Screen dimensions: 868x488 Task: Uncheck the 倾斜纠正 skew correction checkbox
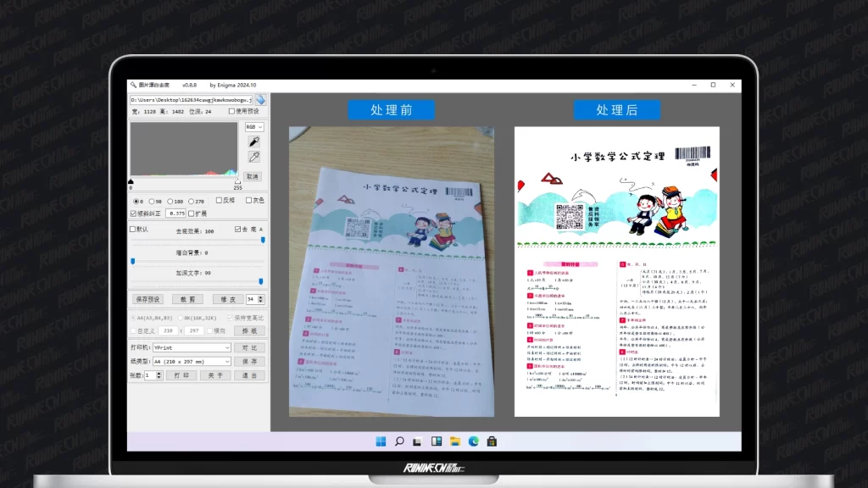click(133, 213)
